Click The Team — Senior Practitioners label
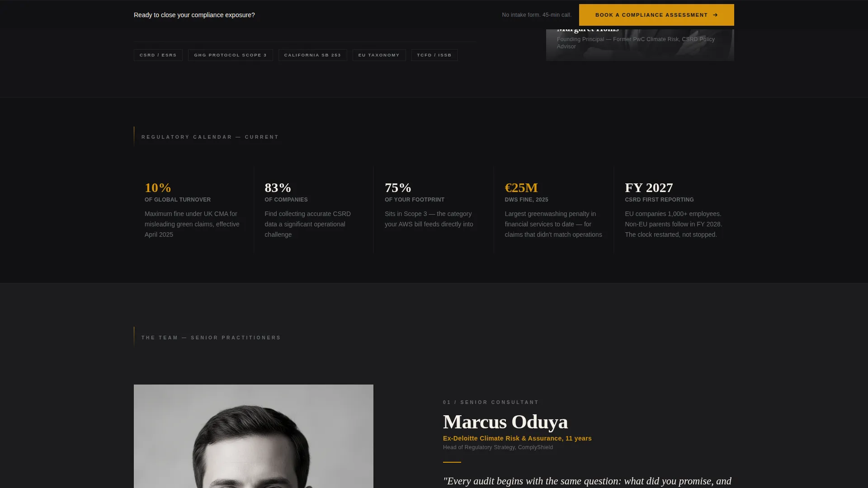 (211, 338)
